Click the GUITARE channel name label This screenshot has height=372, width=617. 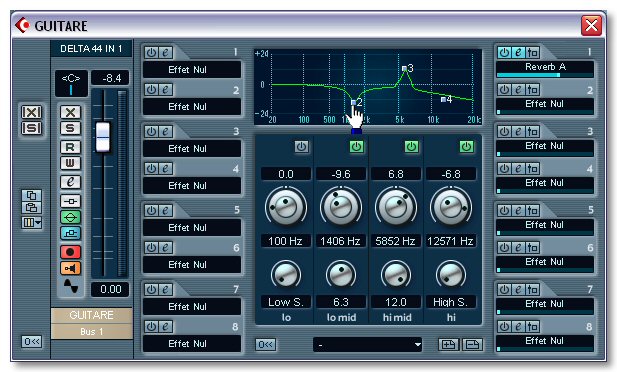tap(91, 315)
